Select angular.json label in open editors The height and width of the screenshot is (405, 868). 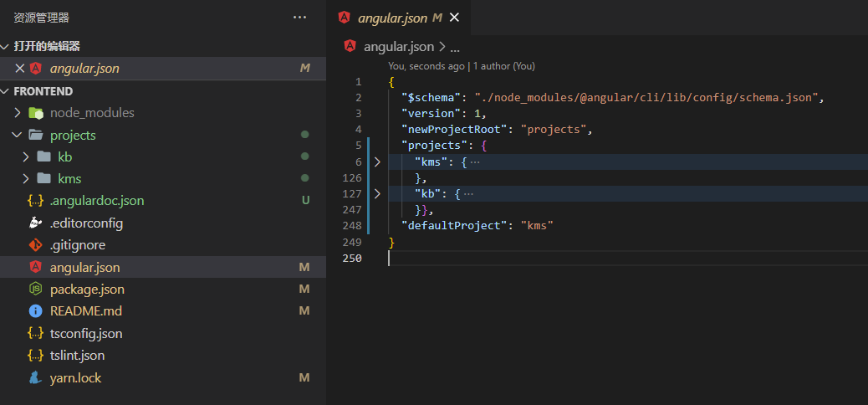(x=84, y=68)
